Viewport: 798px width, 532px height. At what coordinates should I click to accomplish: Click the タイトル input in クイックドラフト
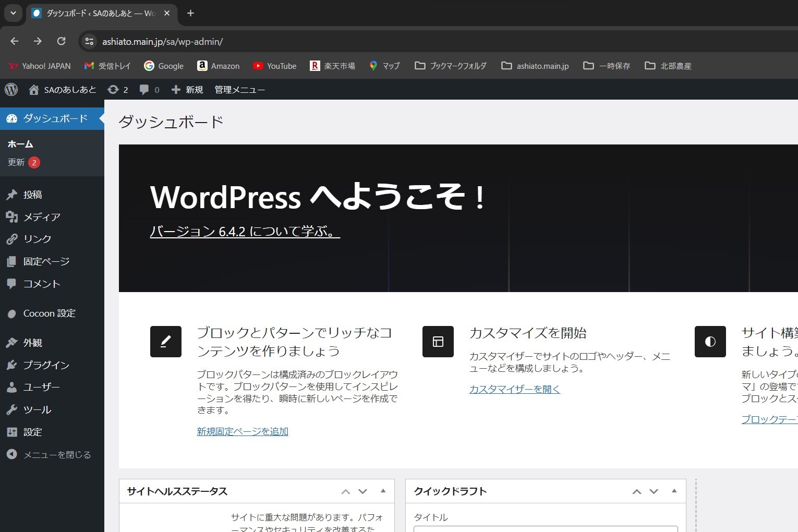coord(545,529)
